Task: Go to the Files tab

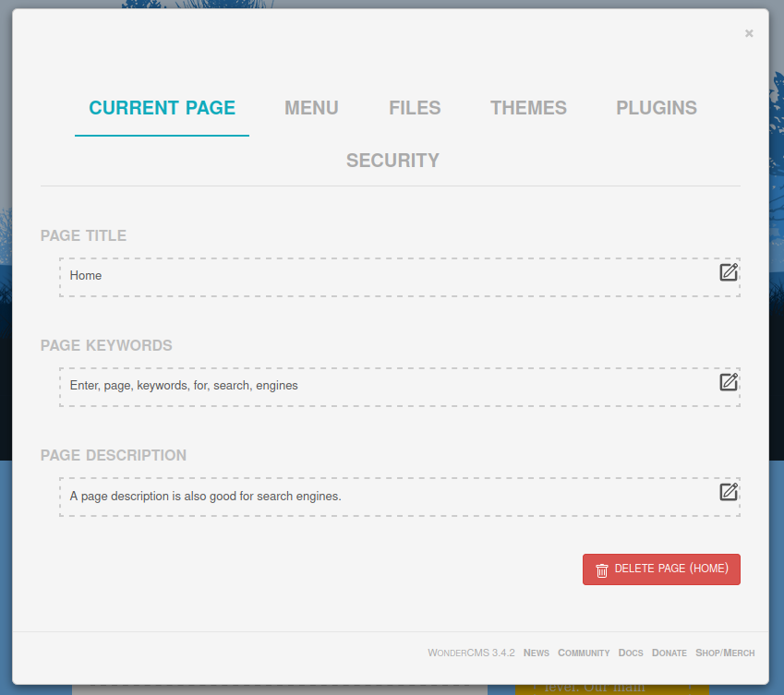Action: click(415, 108)
